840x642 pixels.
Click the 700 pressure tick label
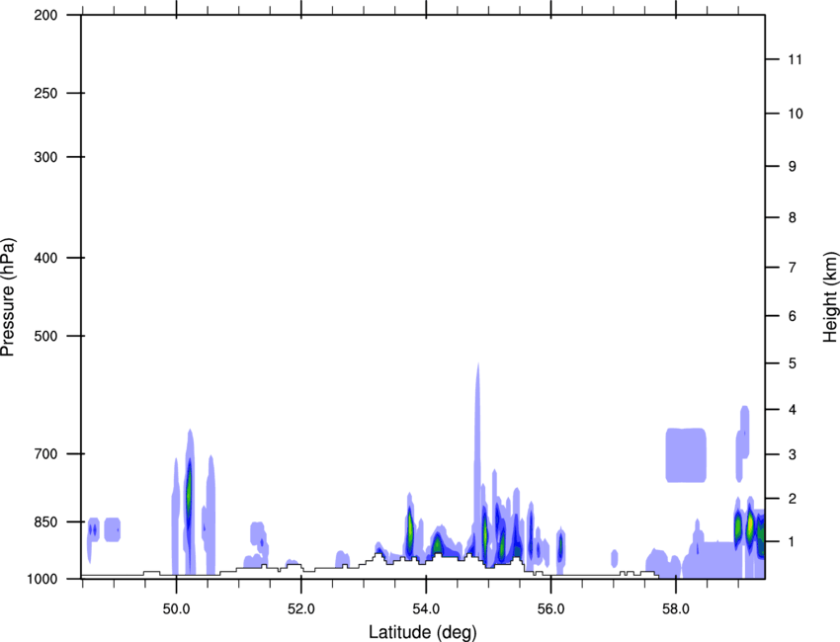click(45, 453)
